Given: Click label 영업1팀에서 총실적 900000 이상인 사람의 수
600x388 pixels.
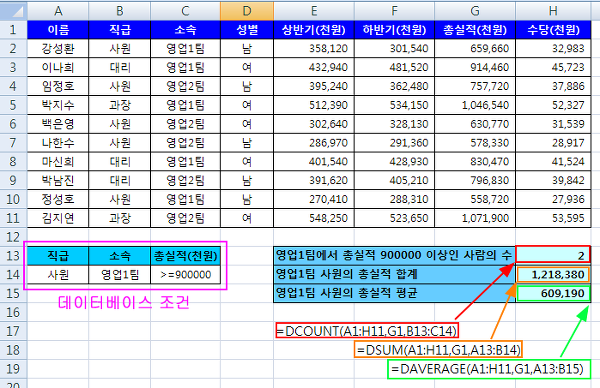Looking at the screenshot, I should coord(395,255).
